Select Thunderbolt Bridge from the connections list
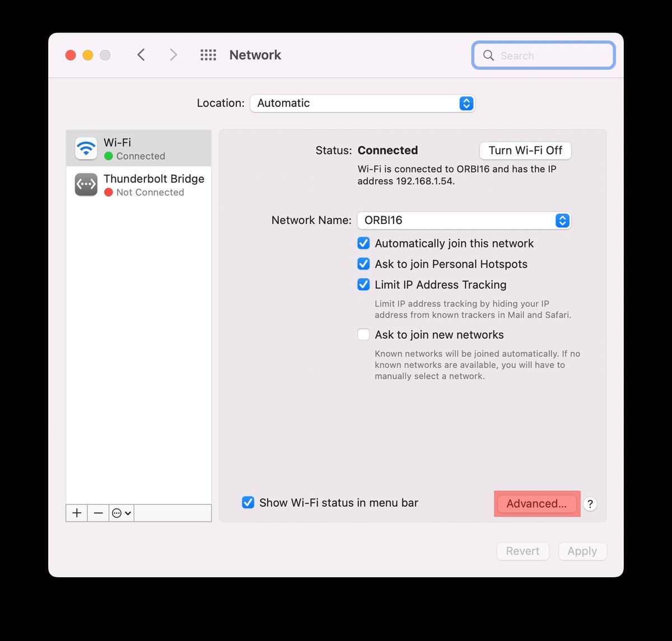This screenshot has width=672, height=641. click(x=146, y=184)
